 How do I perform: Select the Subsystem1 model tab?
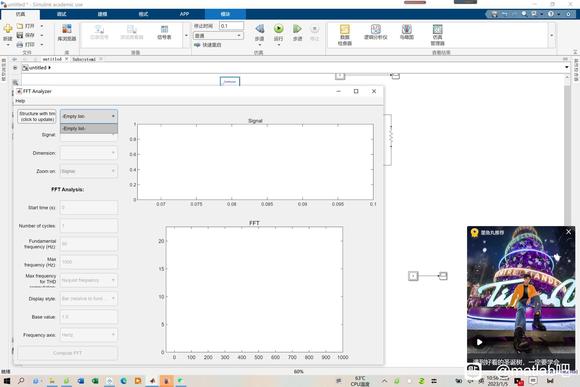pos(84,59)
